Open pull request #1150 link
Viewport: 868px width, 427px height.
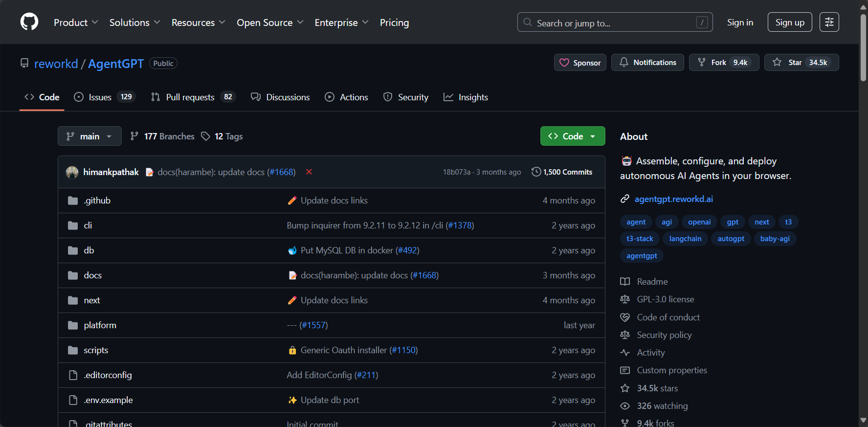[403, 350]
